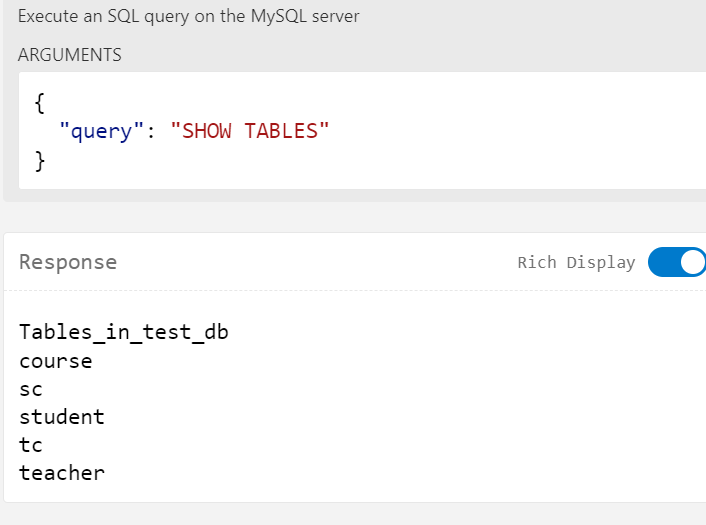The width and height of the screenshot is (706, 525).
Task: Click the closing curly brace
Action: [x=40, y=161]
